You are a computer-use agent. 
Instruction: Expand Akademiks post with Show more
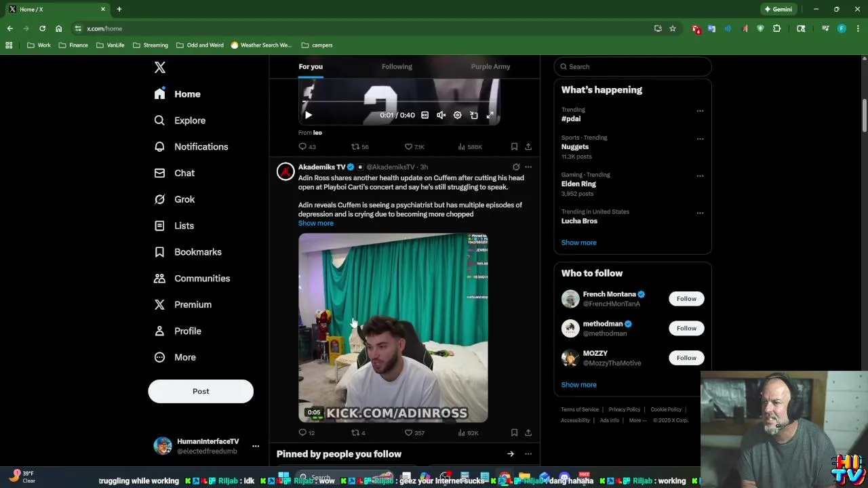tap(316, 223)
